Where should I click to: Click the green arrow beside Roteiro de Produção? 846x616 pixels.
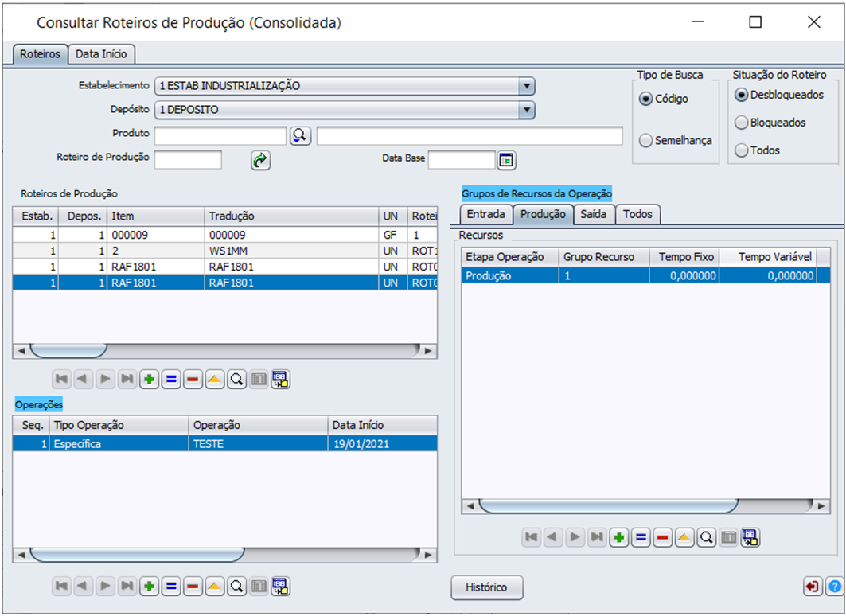[x=260, y=160]
